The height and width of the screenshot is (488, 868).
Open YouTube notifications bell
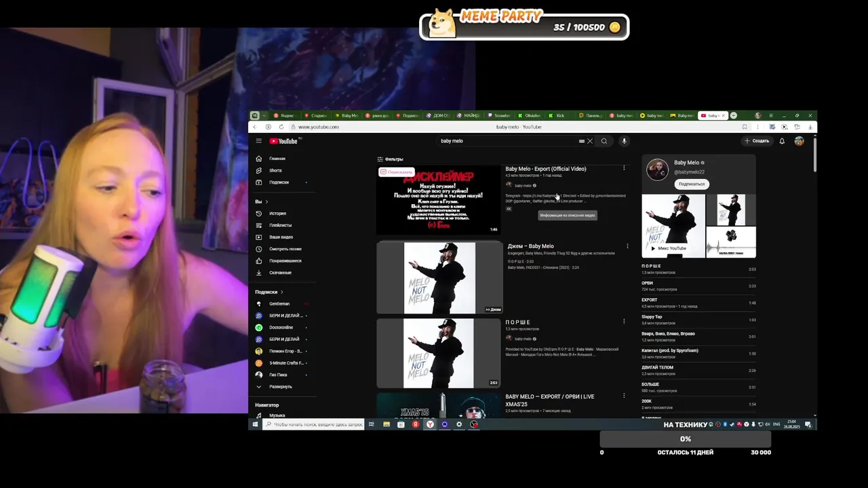point(782,141)
